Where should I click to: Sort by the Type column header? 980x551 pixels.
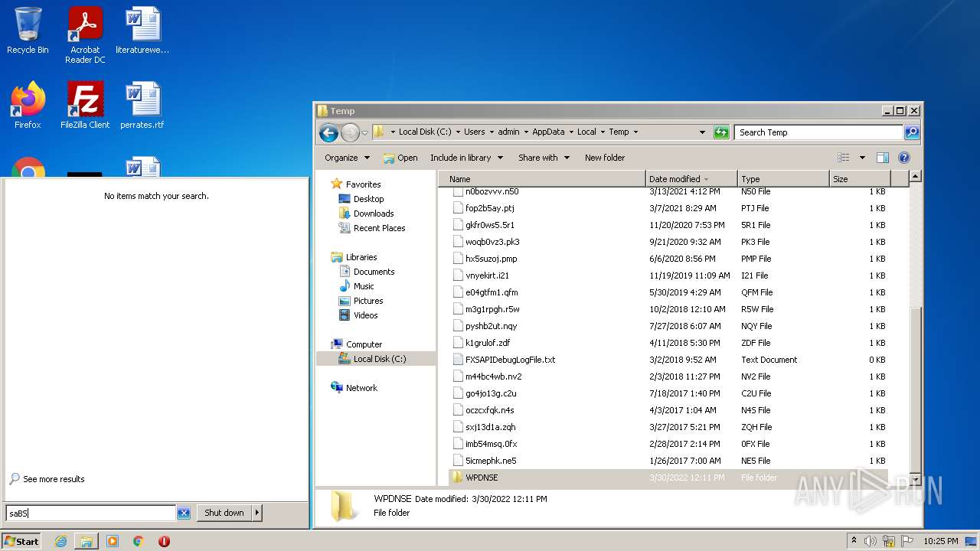[783, 179]
